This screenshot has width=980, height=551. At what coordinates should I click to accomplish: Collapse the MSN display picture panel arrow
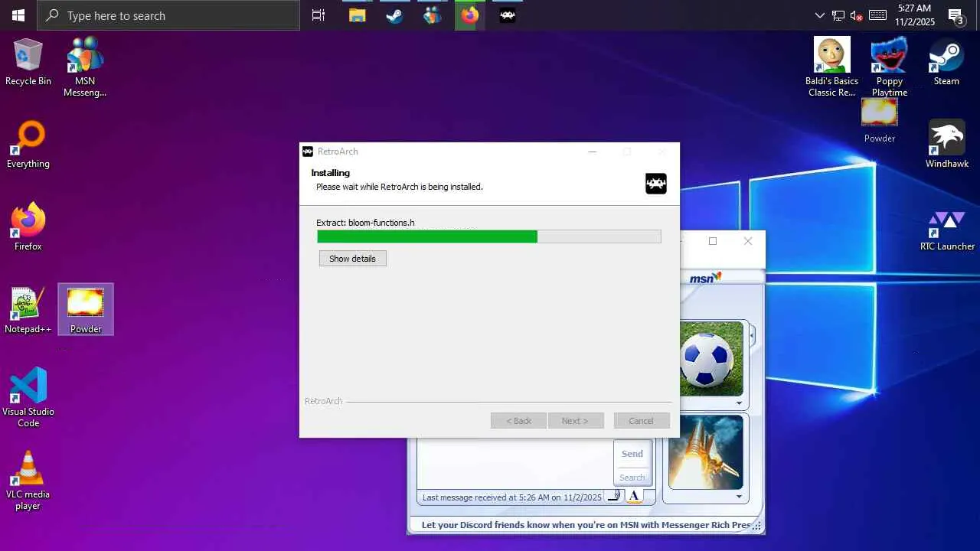[x=752, y=335]
